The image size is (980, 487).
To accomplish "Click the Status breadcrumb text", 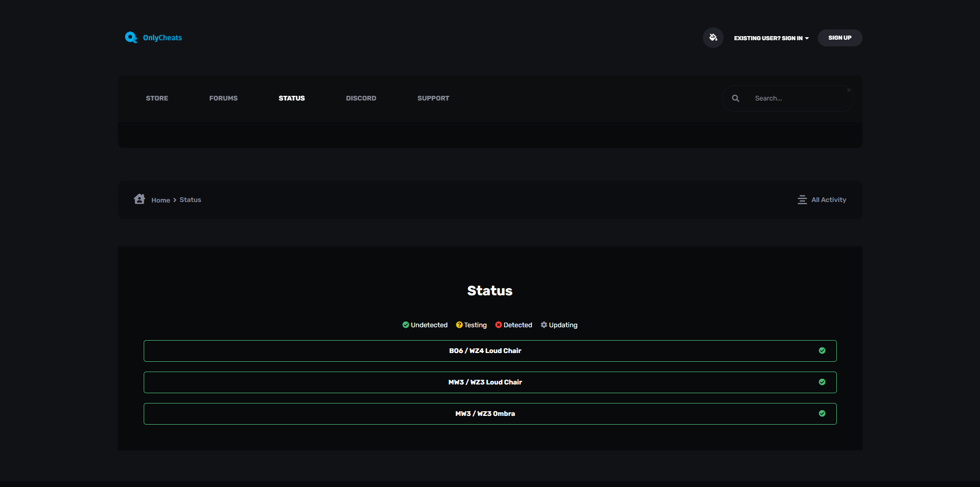I will pyautogui.click(x=191, y=200).
